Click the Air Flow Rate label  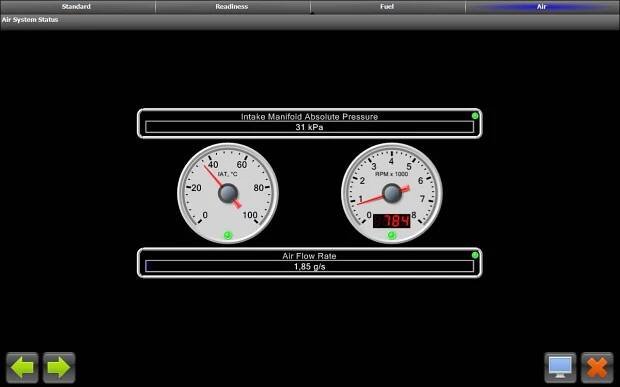tap(310, 256)
